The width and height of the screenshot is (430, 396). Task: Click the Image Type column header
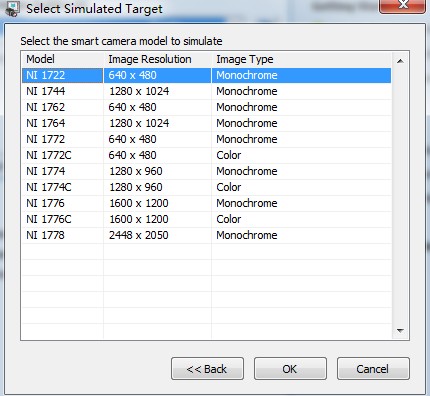point(301,59)
